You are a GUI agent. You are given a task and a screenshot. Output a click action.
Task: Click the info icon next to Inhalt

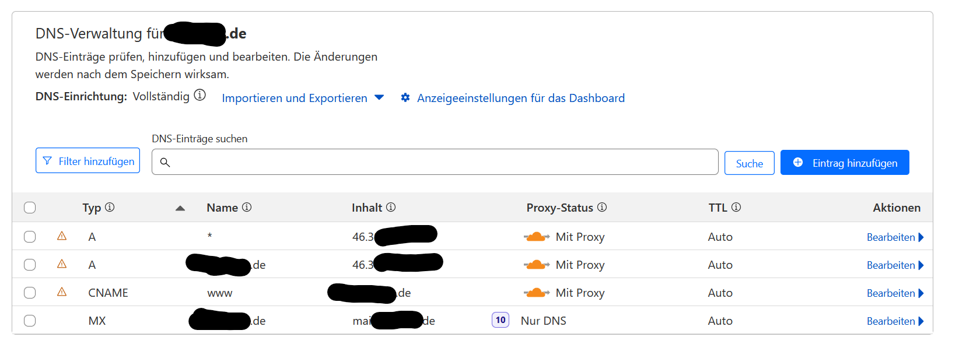pyautogui.click(x=391, y=207)
